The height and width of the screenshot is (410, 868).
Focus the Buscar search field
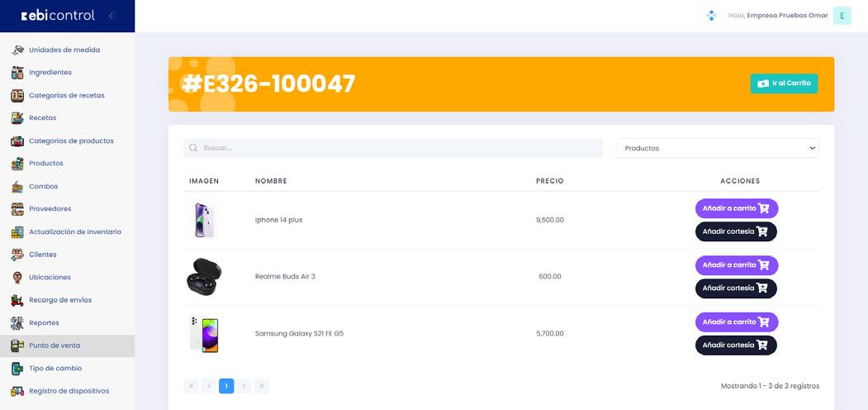[393, 148]
